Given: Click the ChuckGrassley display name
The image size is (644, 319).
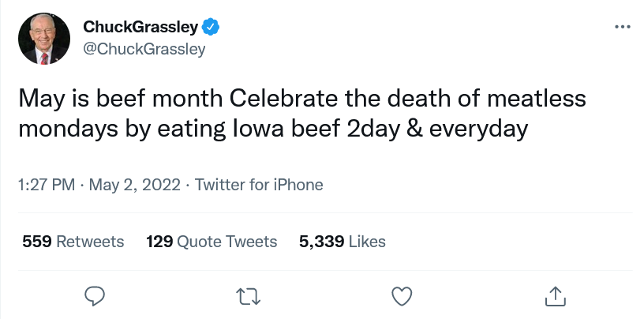Looking at the screenshot, I should pyautogui.click(x=140, y=27).
